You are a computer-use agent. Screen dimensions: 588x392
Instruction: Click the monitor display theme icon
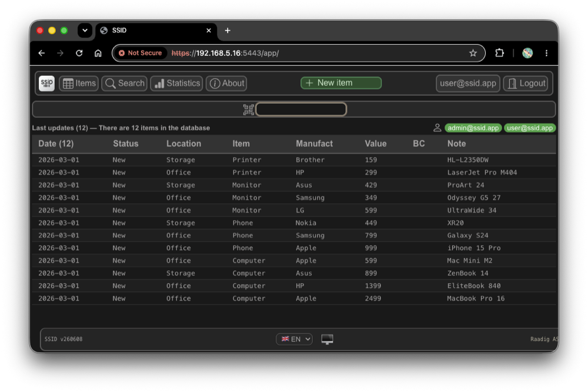[x=327, y=339]
